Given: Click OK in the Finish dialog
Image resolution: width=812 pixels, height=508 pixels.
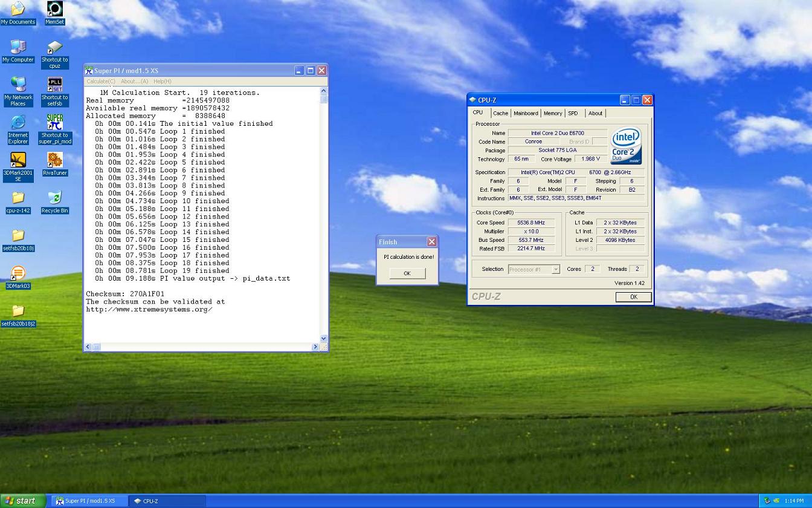Looking at the screenshot, I should pyautogui.click(x=407, y=273).
